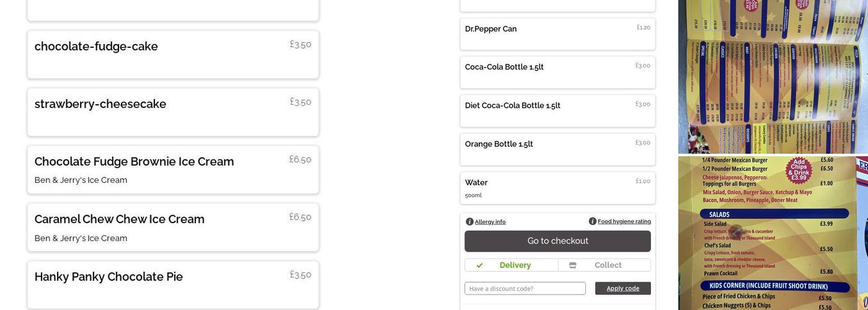Add Dr.Pepper Can to the basket

[x=557, y=34]
